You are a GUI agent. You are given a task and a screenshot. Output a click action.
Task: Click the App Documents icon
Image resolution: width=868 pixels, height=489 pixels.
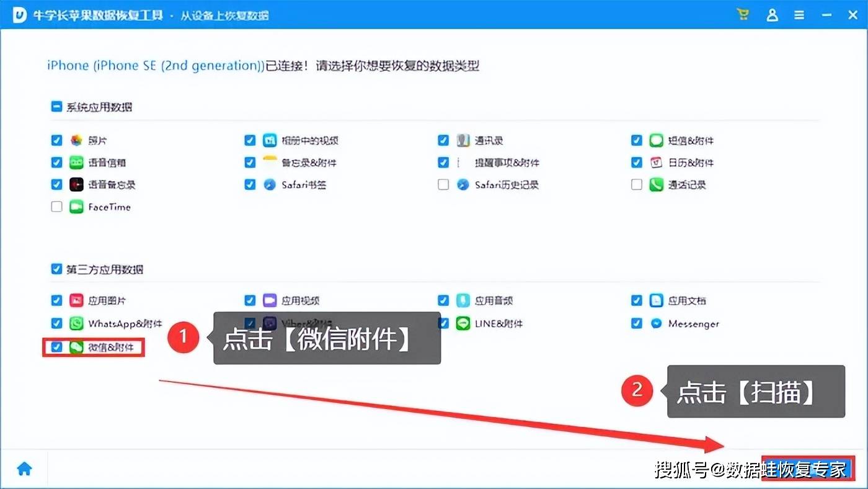tap(657, 301)
